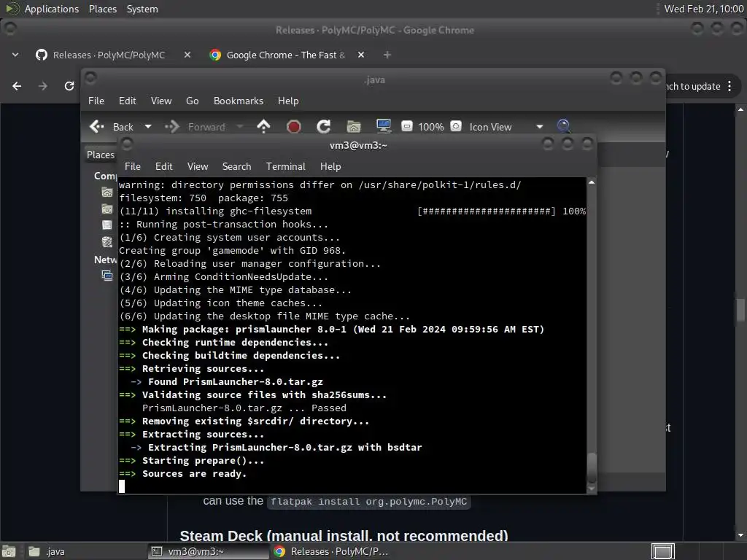The width and height of the screenshot is (747, 560).
Task: Click Chrome page scrollbar up arrow
Action: (x=740, y=109)
